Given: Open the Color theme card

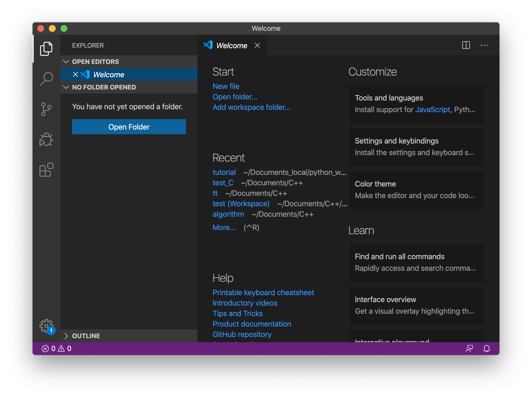Looking at the screenshot, I should point(416,190).
